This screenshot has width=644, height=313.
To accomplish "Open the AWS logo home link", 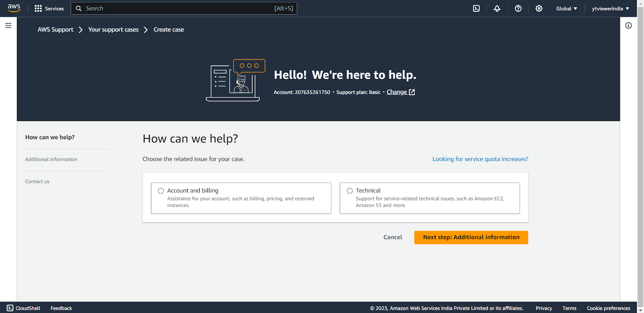I will (x=14, y=8).
